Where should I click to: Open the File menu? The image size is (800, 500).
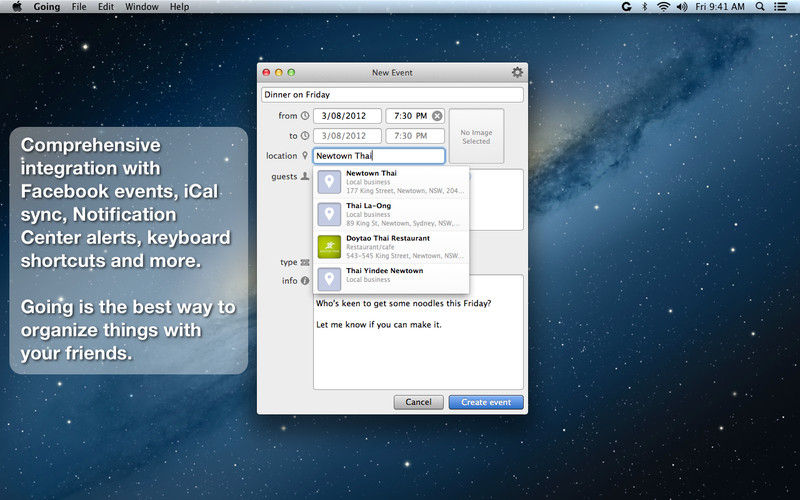(79, 7)
